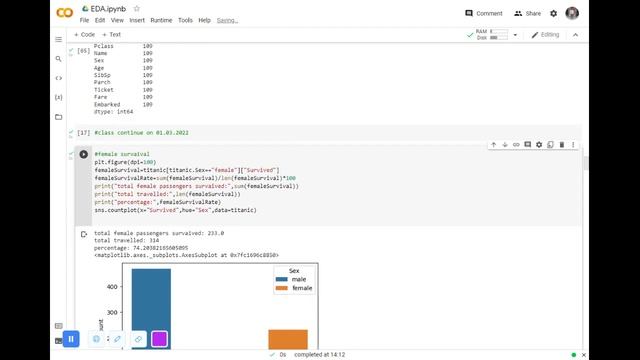The height and width of the screenshot is (360, 640).
Task: Add a new Text cell
Action: point(111,35)
